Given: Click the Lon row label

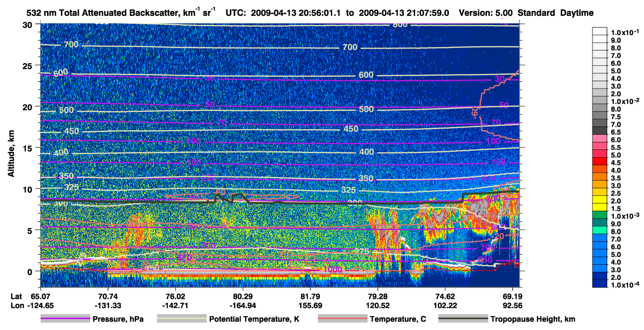Looking at the screenshot, I should click(17, 305).
